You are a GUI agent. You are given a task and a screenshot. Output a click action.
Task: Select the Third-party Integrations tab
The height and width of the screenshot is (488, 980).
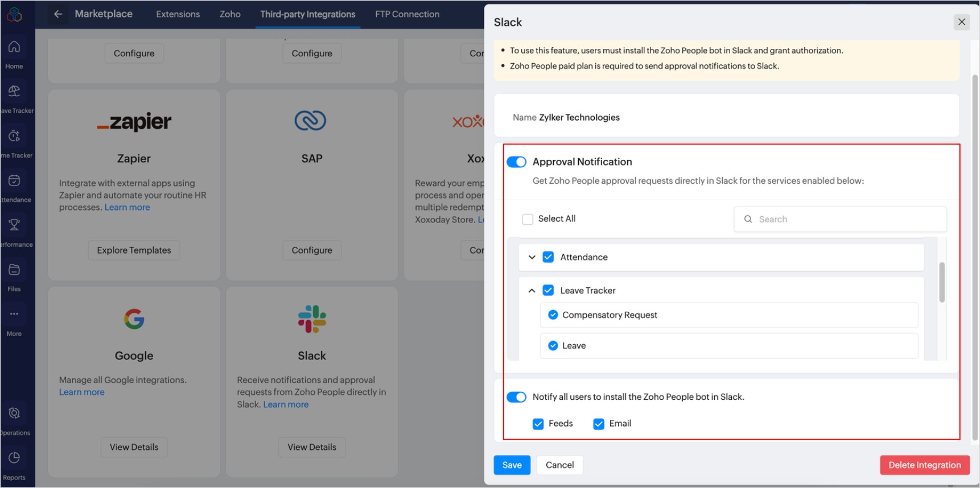(x=308, y=14)
